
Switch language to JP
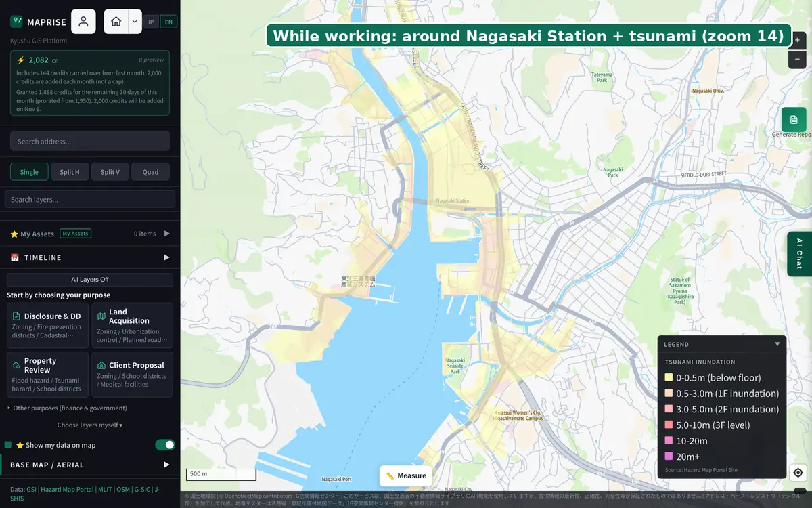coord(151,22)
